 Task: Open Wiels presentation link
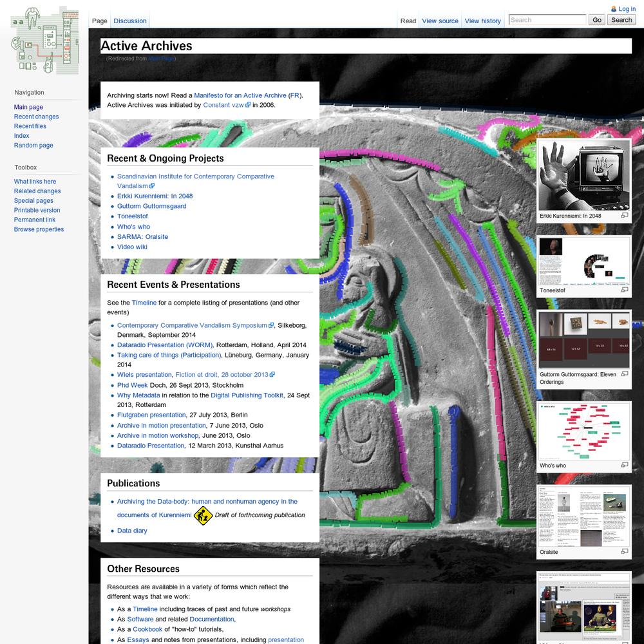click(x=144, y=375)
